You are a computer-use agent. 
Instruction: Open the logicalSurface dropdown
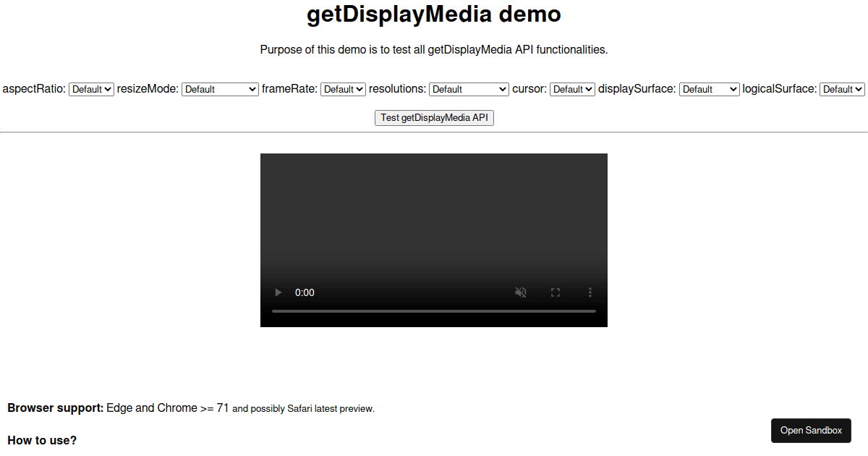(x=842, y=89)
